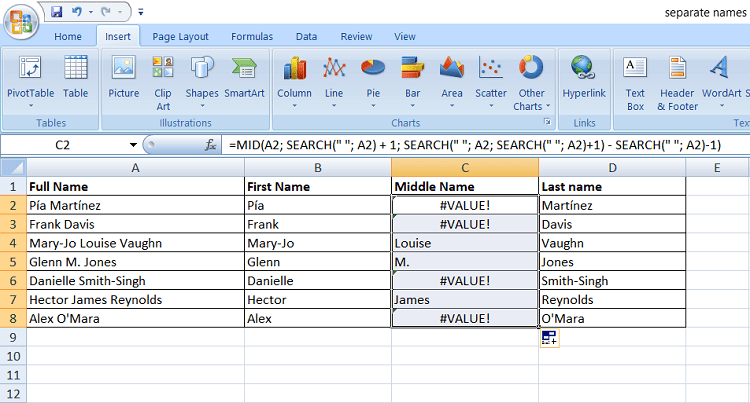Expand the Column chart dropdown

294,106
